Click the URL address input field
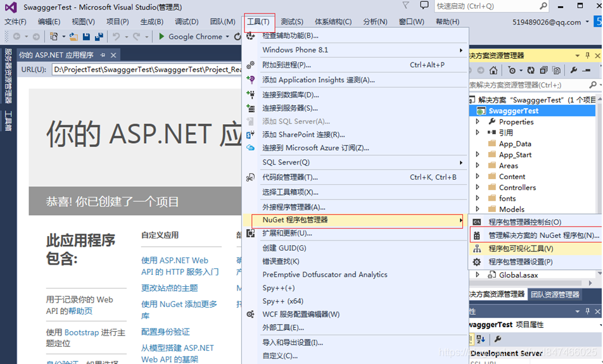Image resolution: width=603 pixels, height=364 pixels. pos(146,70)
